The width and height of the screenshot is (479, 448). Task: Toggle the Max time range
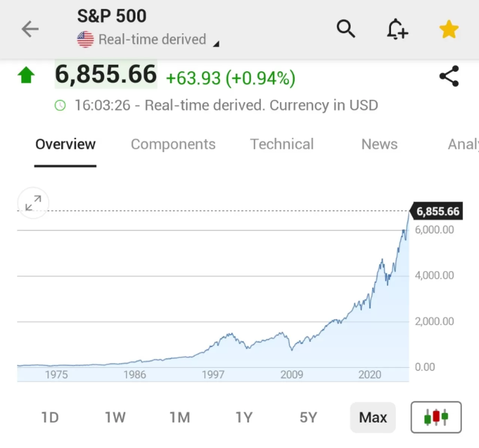(x=373, y=417)
